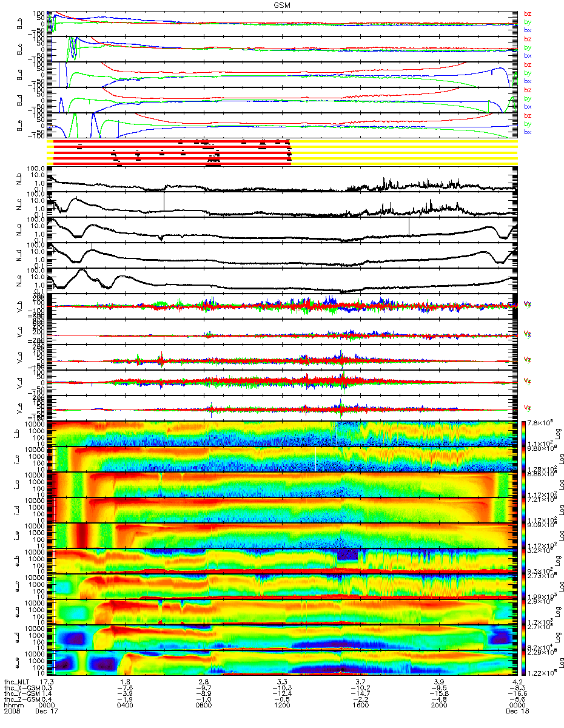Click bz legend of B_e panel
Viewport: 564px width, 728px height.
527,115
